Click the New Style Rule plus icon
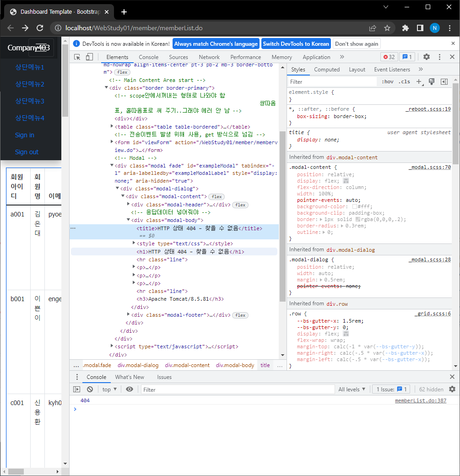This screenshot has width=460, height=476. click(419, 81)
